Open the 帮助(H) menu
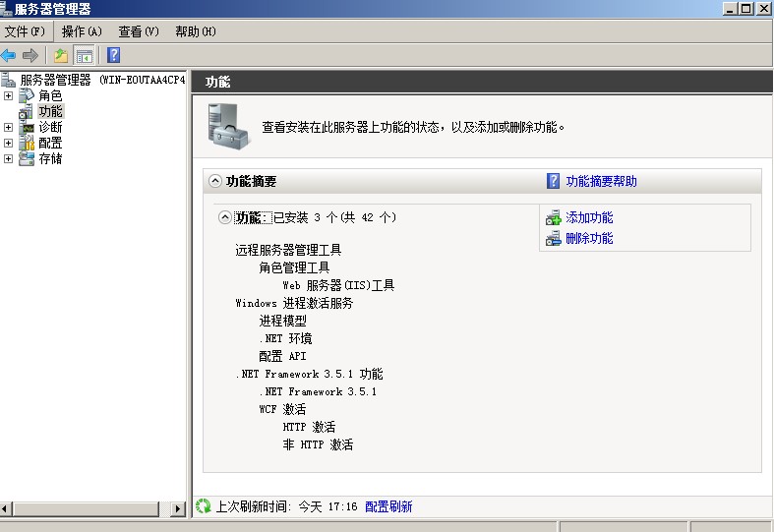774x532 pixels. tap(196, 31)
